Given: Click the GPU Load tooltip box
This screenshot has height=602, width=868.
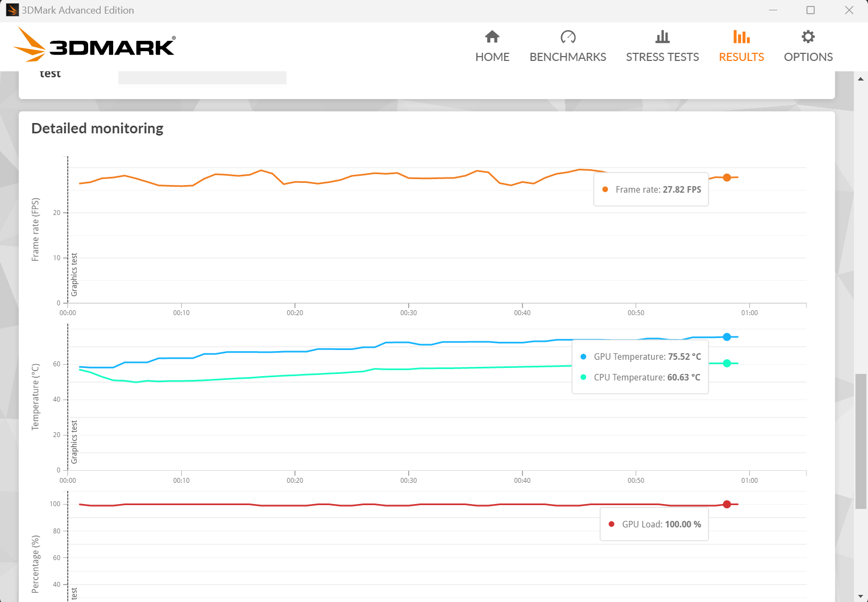Looking at the screenshot, I should pyautogui.click(x=654, y=524).
